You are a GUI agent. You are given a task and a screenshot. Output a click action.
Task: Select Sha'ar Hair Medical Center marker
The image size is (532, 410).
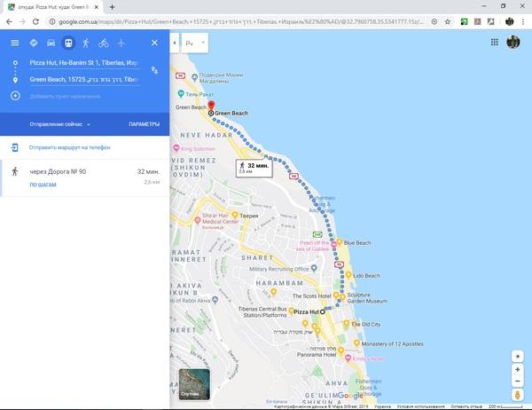pos(198,220)
